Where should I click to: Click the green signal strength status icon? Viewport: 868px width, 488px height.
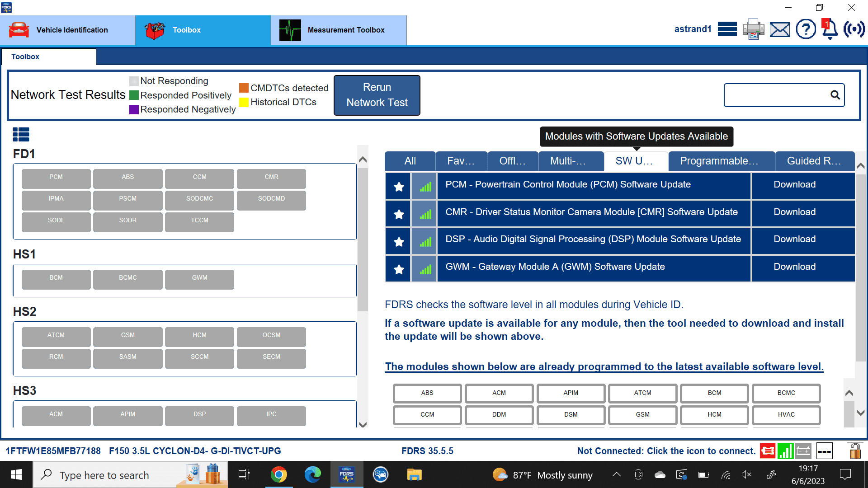785,450
